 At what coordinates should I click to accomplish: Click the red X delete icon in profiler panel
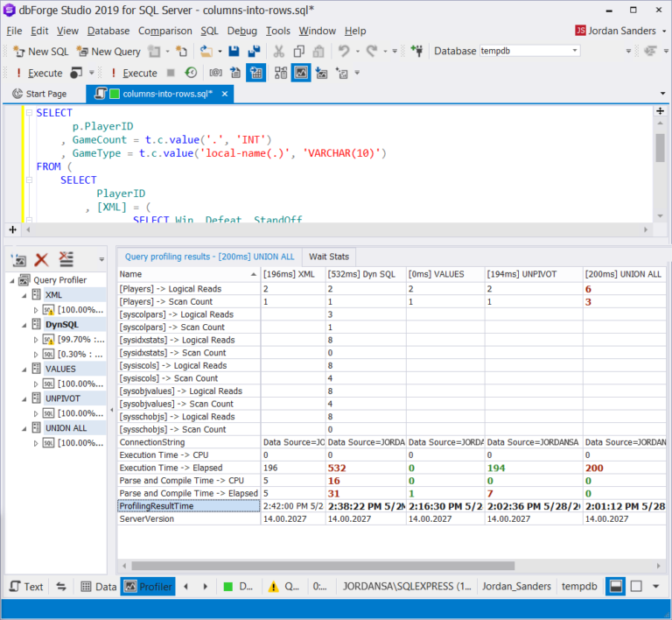pyautogui.click(x=41, y=259)
